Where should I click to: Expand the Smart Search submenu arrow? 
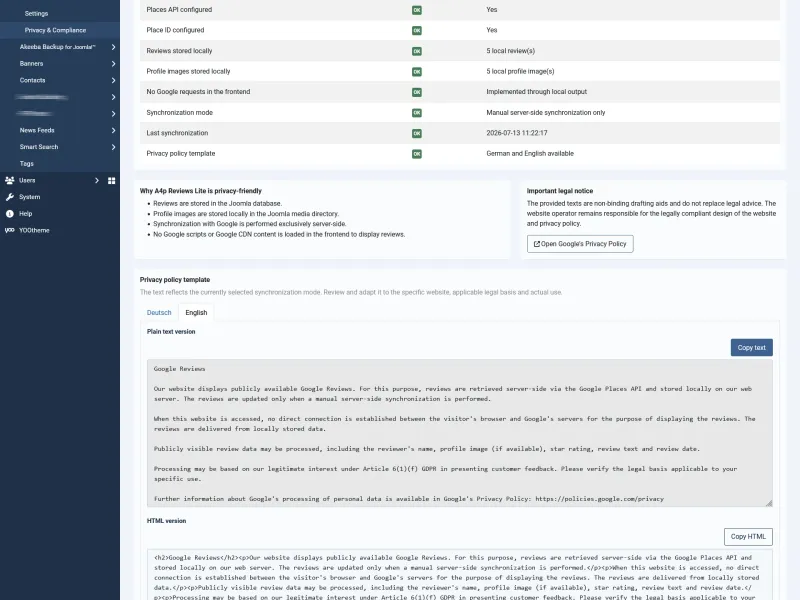click(x=113, y=147)
